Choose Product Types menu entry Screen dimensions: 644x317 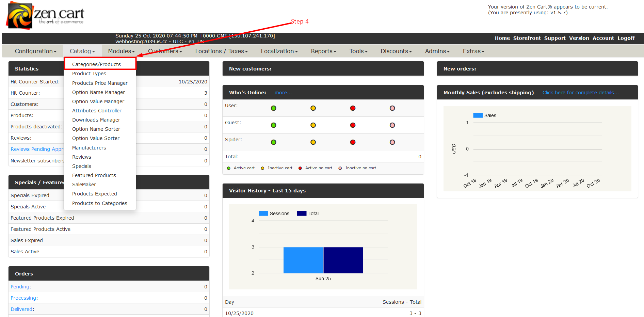(89, 74)
